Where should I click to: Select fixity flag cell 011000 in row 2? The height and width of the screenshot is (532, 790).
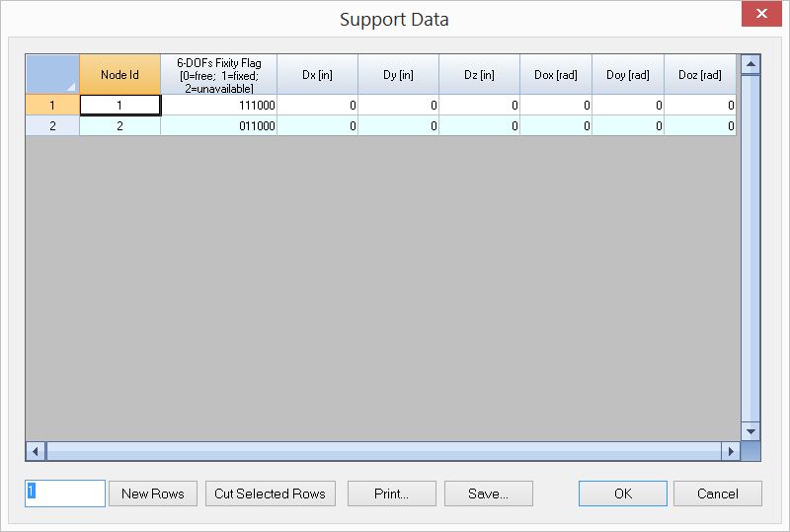[218, 125]
